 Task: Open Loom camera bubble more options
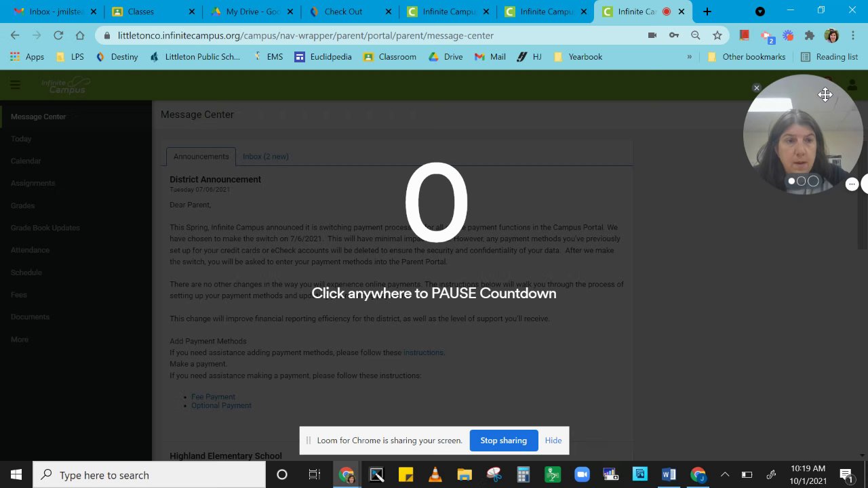click(x=852, y=184)
